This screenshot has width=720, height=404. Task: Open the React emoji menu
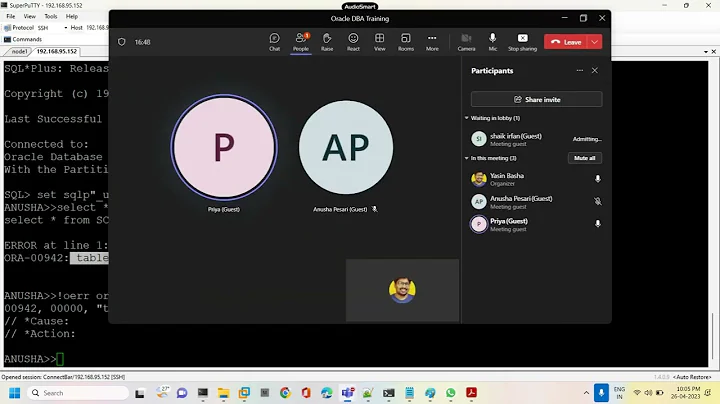tap(353, 42)
